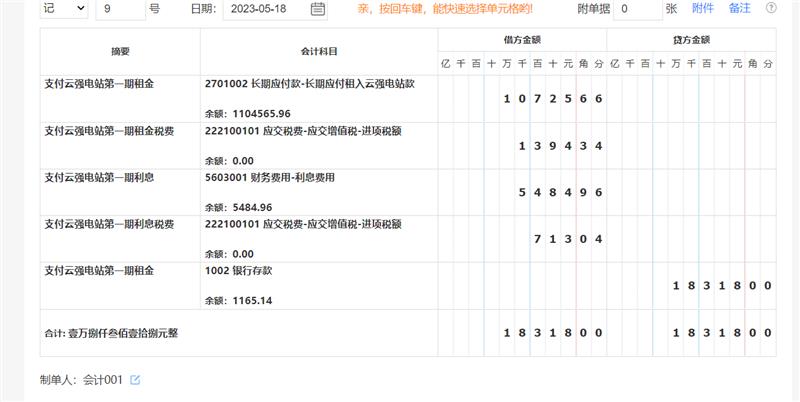Image resolution: width=800 pixels, height=402 pixels.
Task: Open the 附件 attachment link
Action: 703,9
